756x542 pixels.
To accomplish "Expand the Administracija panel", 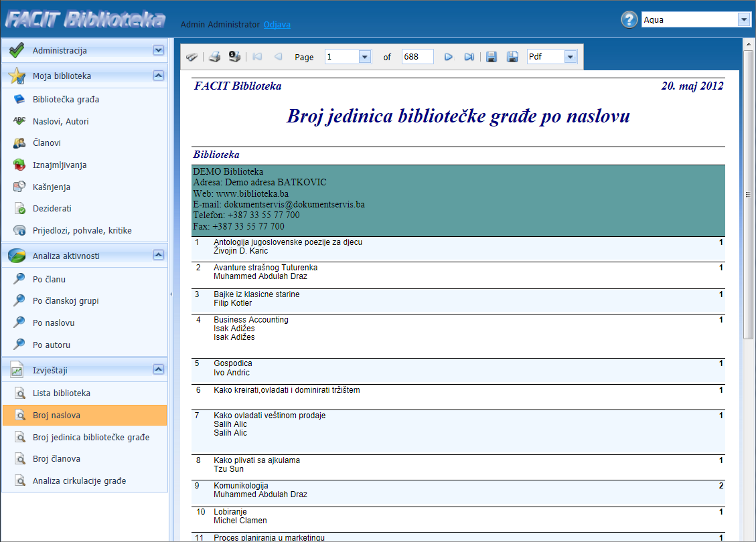I will (158, 50).
